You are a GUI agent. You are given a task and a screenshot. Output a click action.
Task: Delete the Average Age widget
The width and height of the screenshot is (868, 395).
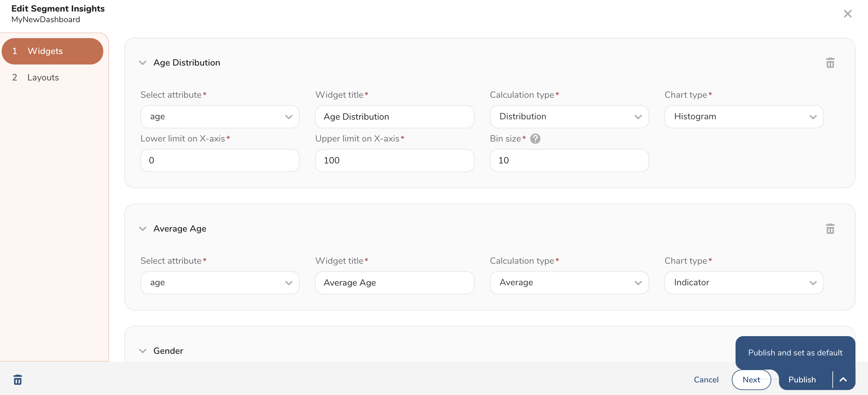tap(830, 229)
